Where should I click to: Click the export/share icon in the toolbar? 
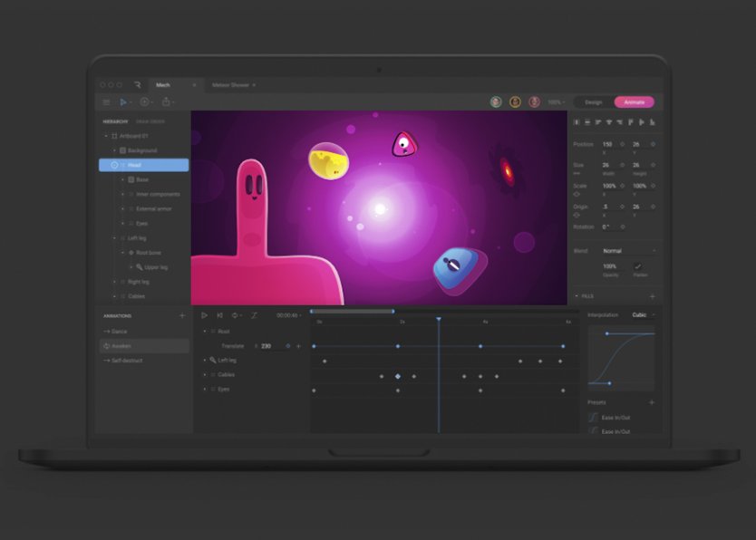(165, 102)
